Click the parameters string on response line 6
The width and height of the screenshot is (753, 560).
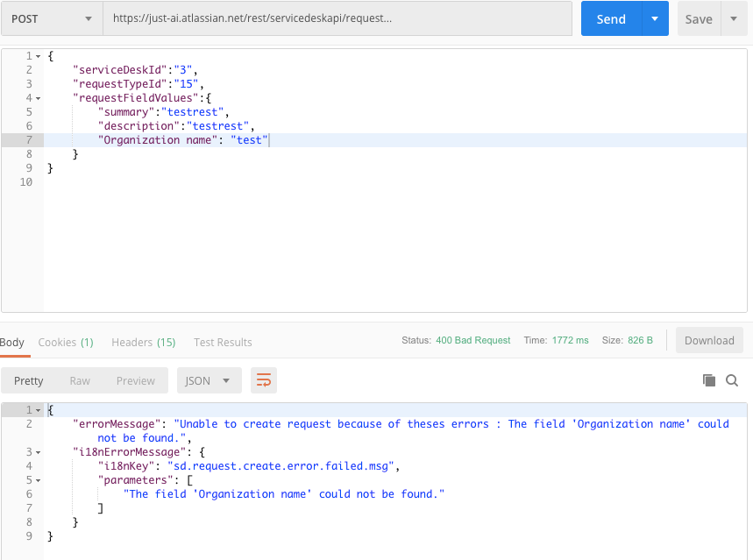tap(284, 494)
